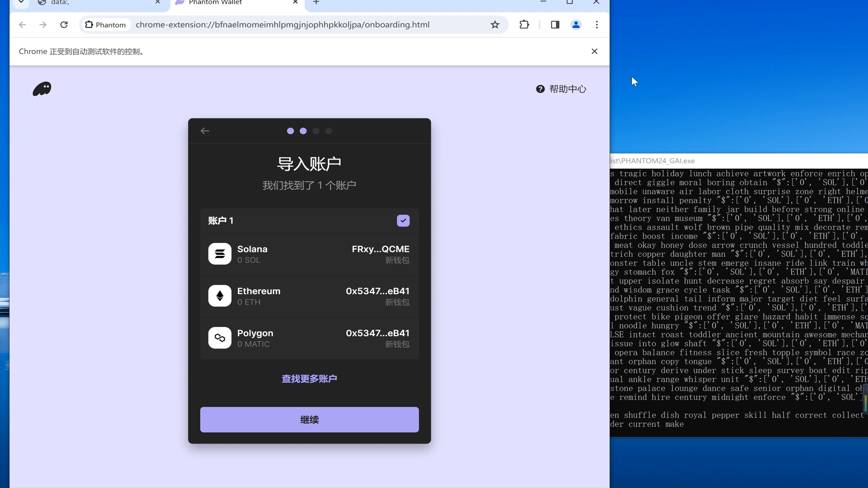Click the Ethereum network icon
The width and height of the screenshot is (868, 488).
point(220,296)
